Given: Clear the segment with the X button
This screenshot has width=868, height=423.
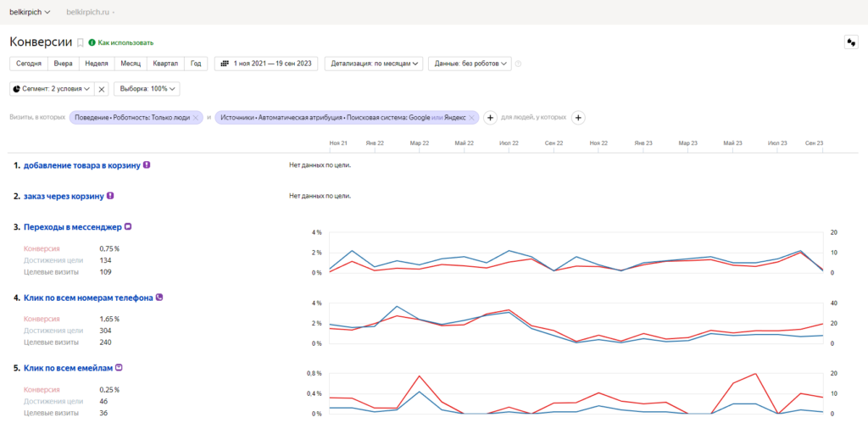Looking at the screenshot, I should [102, 89].
